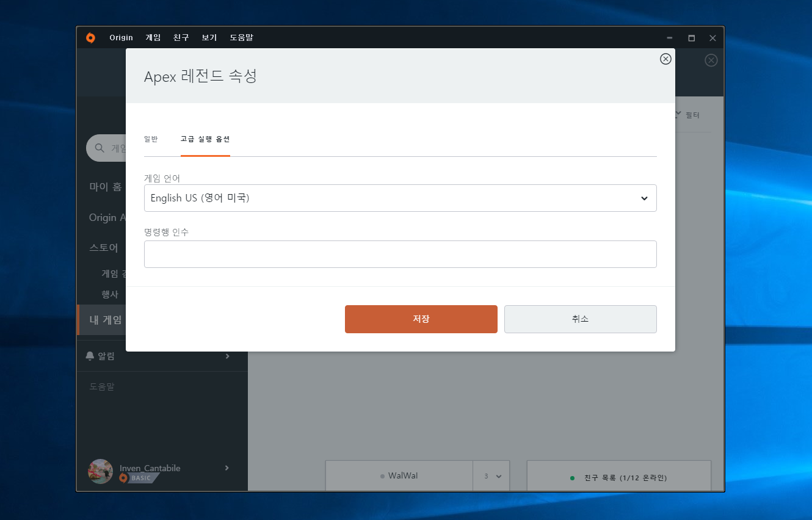The height and width of the screenshot is (520, 812).
Task: Close the Apex 레전드 속성 dialog
Action: (665, 59)
